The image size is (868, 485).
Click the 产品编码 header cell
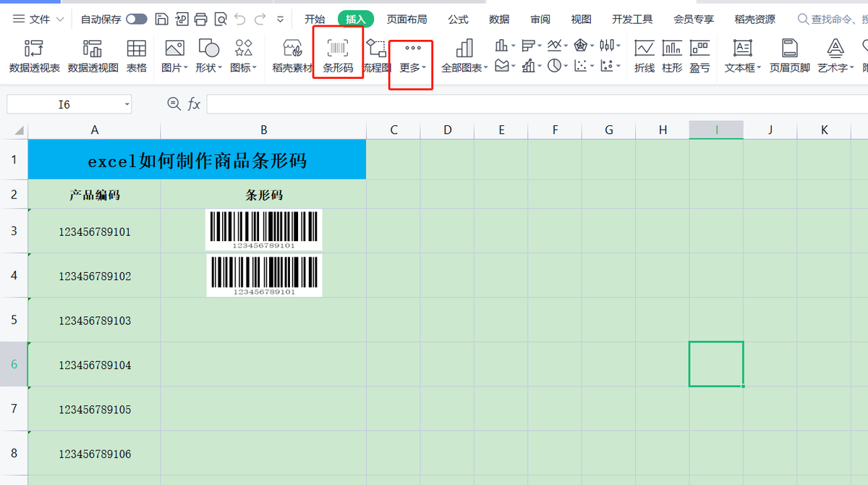(95, 195)
